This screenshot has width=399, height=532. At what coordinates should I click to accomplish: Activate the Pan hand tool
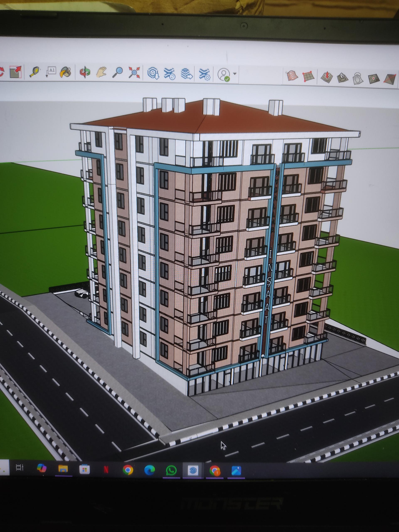tap(101, 72)
